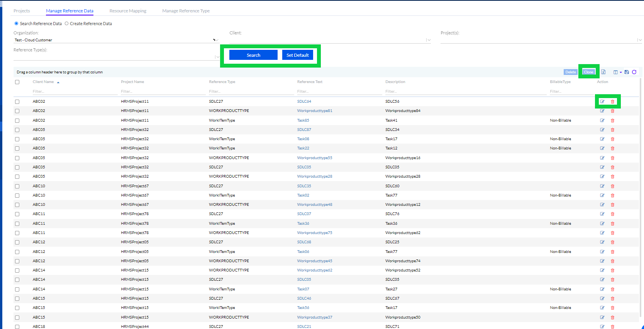Edit the Task22 row
The height and width of the screenshot is (329, 644).
[x=602, y=148]
